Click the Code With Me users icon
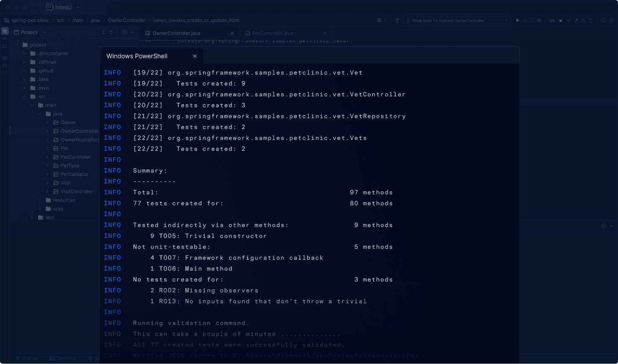This screenshot has height=364, width=618. click(x=380, y=20)
